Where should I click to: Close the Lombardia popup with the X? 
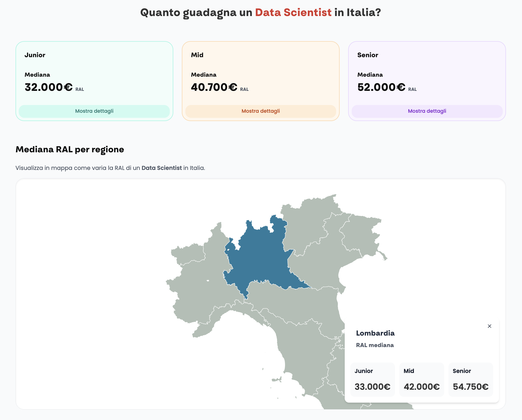[489, 326]
